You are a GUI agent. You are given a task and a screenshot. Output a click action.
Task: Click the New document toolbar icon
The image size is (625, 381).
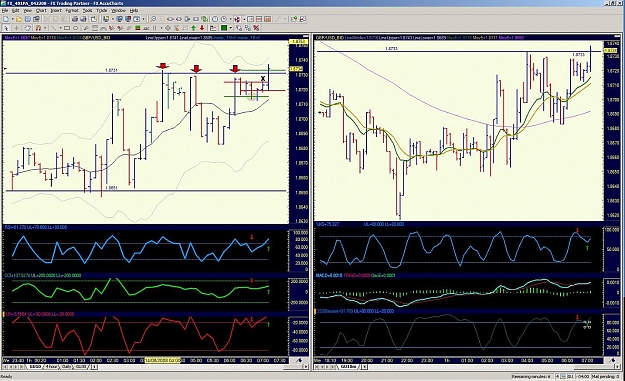pyautogui.click(x=6, y=19)
